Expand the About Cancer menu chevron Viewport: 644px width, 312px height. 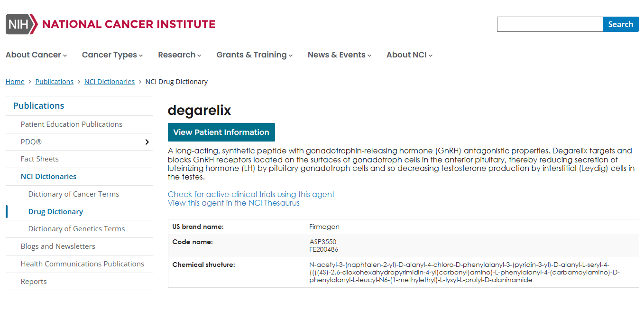coord(65,55)
